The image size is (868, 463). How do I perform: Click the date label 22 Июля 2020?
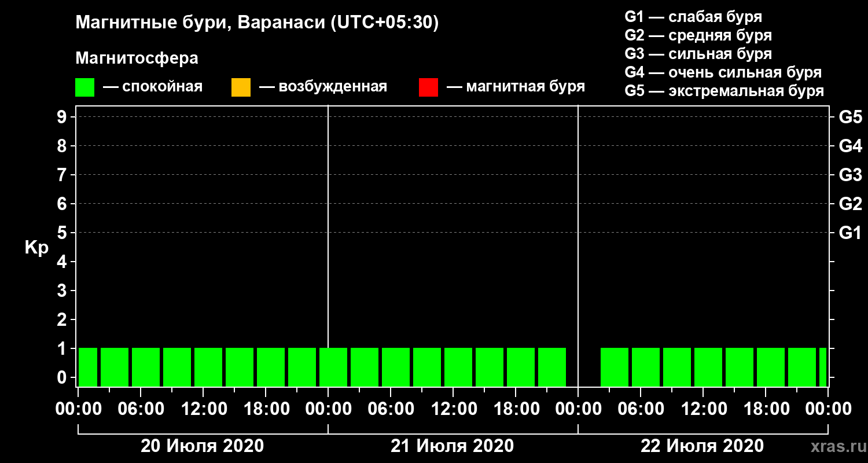[x=703, y=446]
